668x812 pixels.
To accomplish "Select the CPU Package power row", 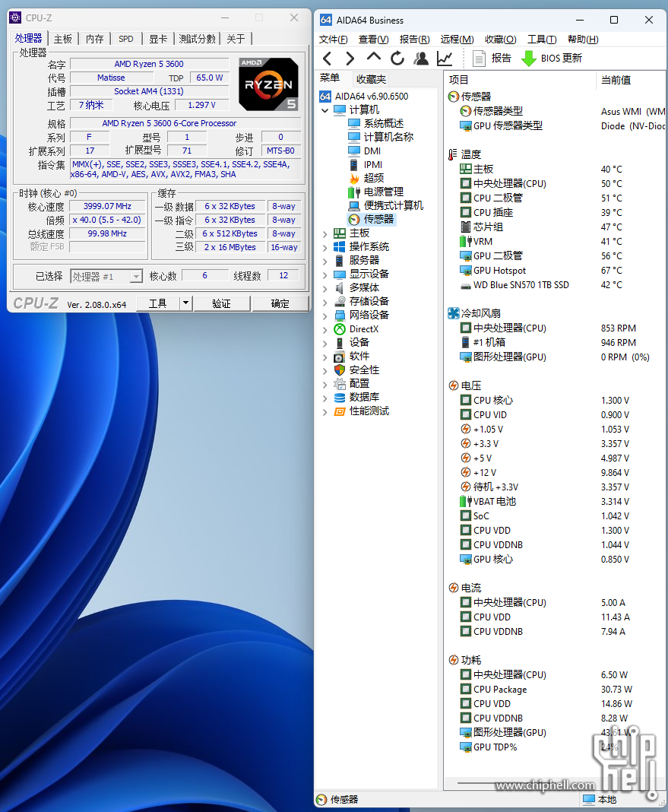I will [x=555, y=690].
